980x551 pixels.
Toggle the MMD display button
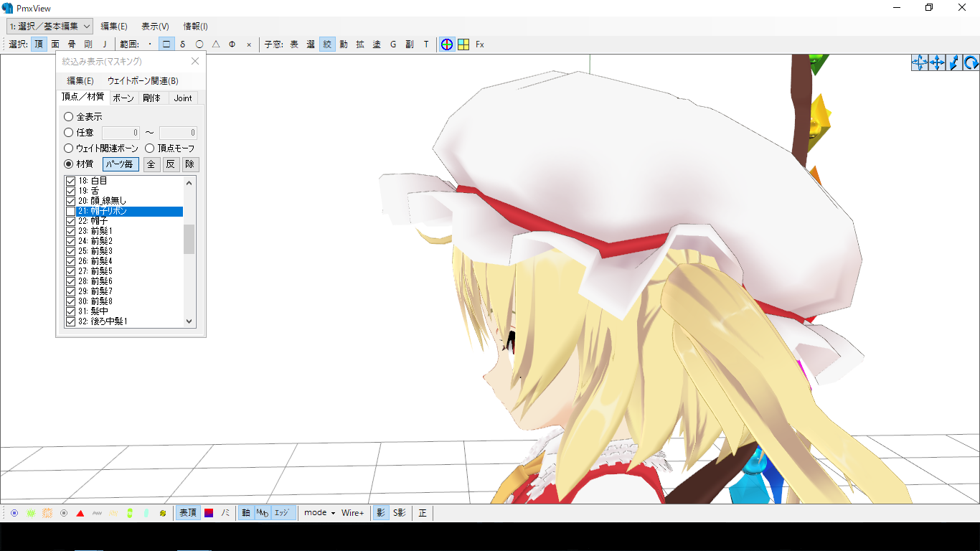[263, 513]
